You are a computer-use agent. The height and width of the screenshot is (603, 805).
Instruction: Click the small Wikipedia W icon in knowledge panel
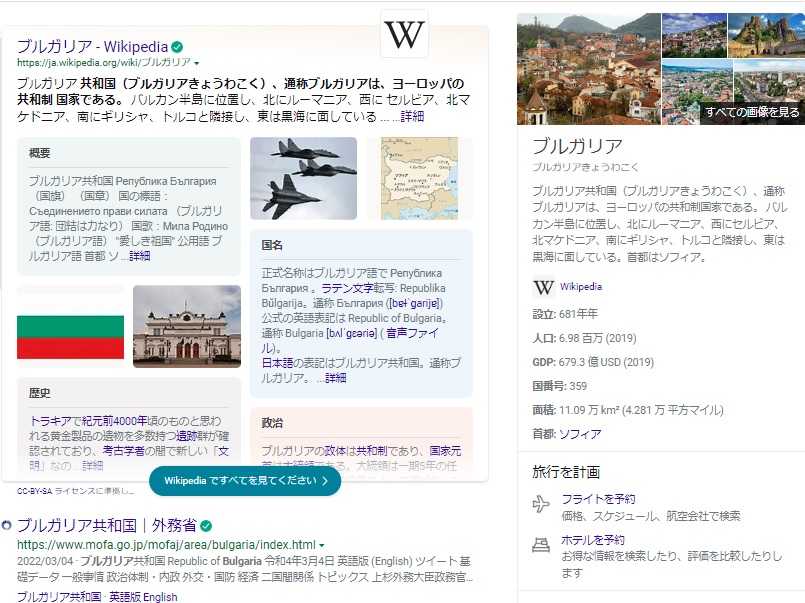pyautogui.click(x=543, y=287)
